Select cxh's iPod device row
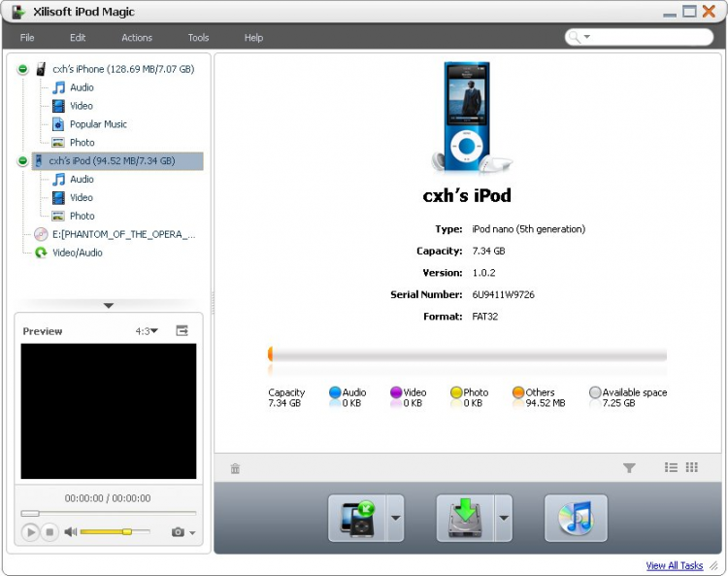The height and width of the screenshot is (576, 728). tap(117, 160)
